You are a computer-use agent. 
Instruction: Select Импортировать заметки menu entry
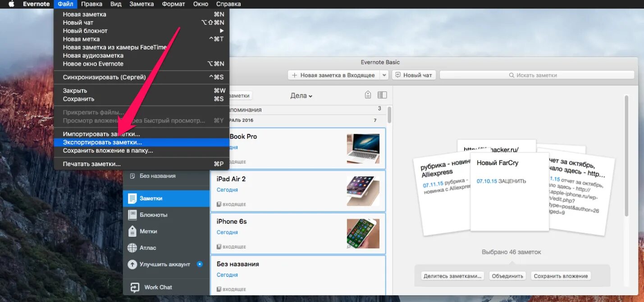(142, 134)
